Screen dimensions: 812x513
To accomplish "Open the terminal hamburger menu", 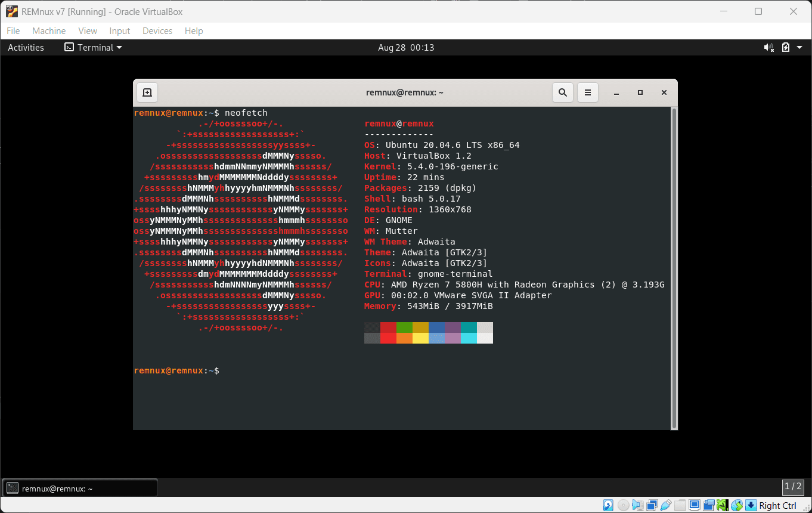I will pos(588,92).
